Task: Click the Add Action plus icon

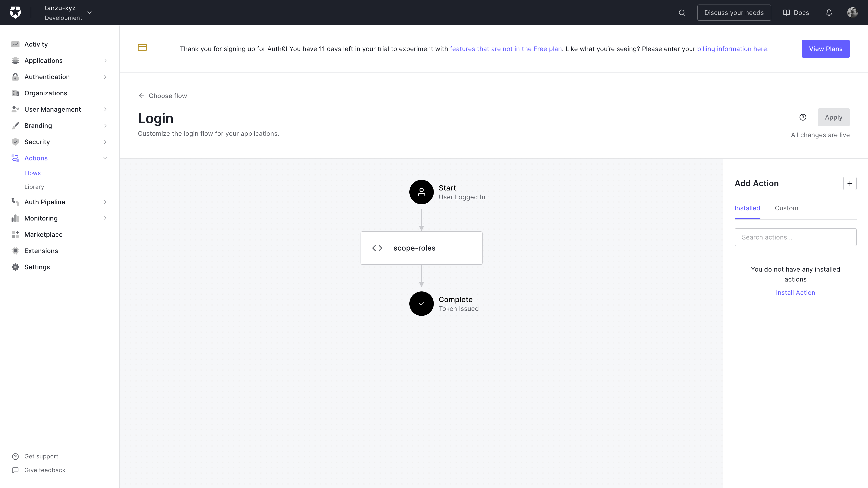Action: pyautogui.click(x=849, y=183)
